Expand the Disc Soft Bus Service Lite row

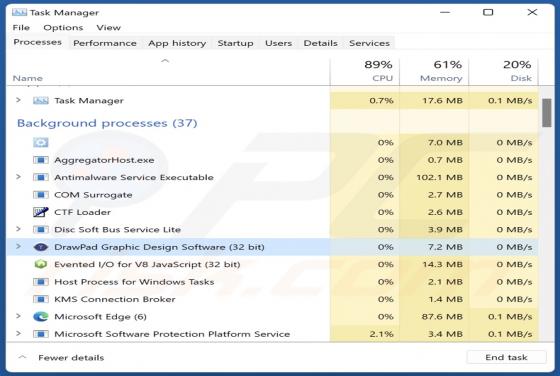tap(19, 229)
